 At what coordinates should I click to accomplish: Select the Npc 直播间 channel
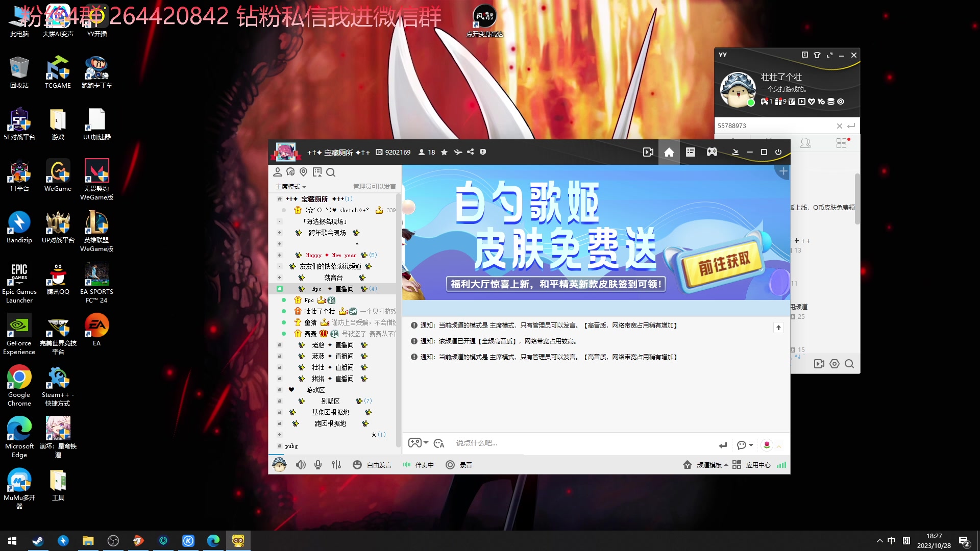[x=333, y=289]
